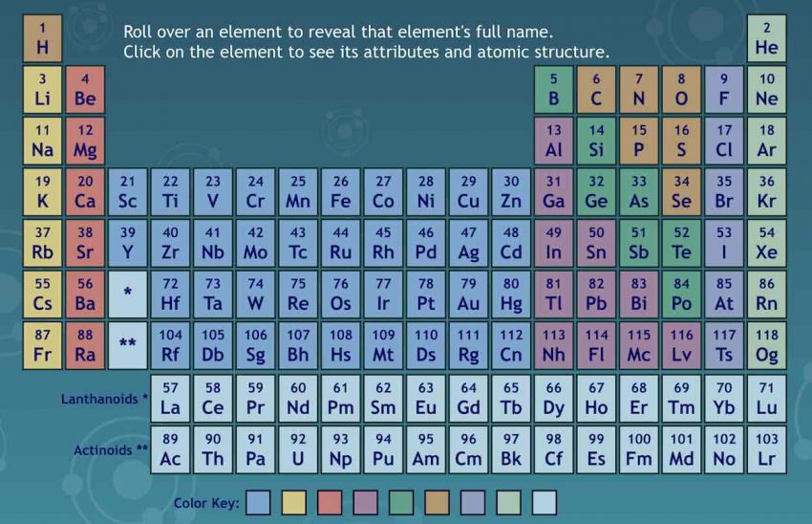Open the Gold (Au) element tile
Image resolution: width=812 pixels, height=524 pixels.
pyautogui.click(x=468, y=295)
